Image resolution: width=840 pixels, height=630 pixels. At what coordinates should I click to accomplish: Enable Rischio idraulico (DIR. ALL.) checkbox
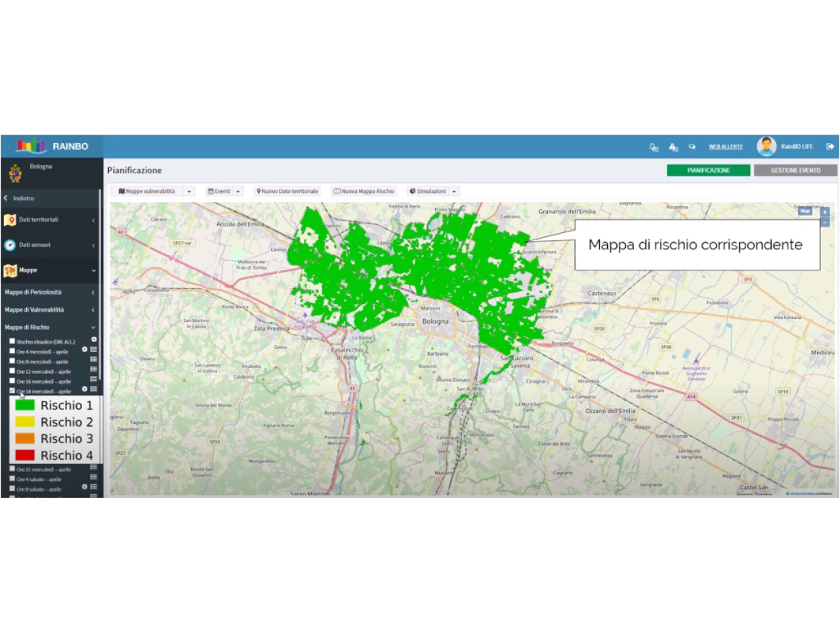tap(12, 341)
